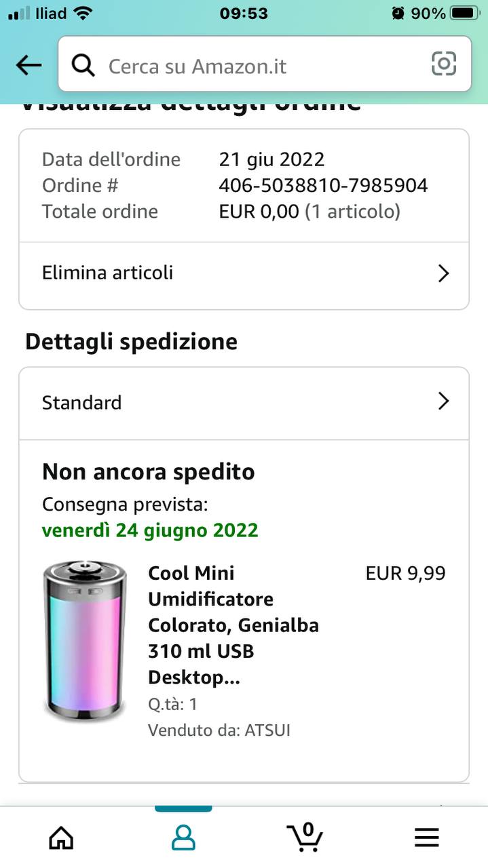Screen dimensions: 488x868
Task: Go to the Home tab icon
Action: 61,838
